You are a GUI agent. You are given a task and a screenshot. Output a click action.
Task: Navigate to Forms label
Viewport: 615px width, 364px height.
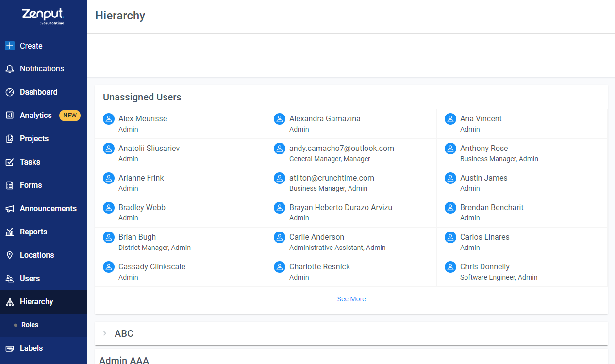tap(31, 185)
